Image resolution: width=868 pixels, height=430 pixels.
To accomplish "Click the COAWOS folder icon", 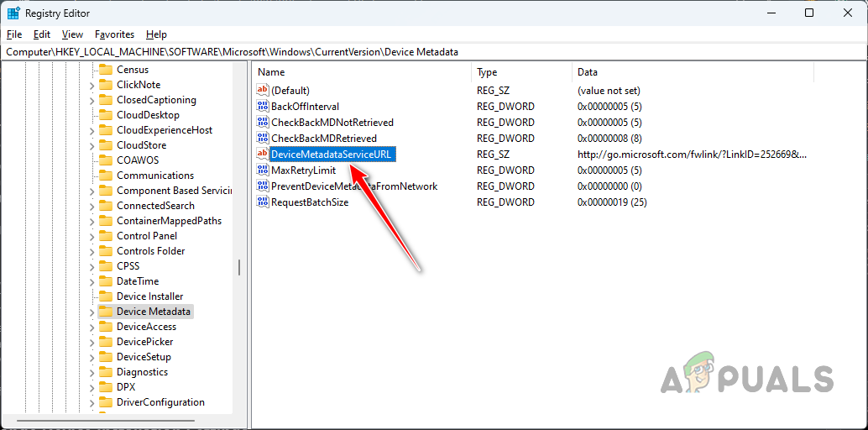I will tap(106, 160).
